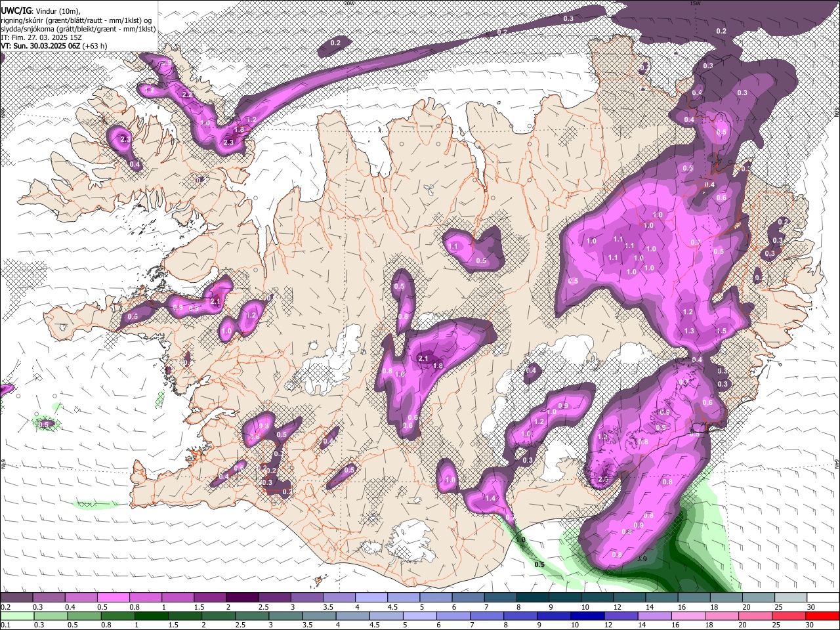Select the 1.4 value label on the south coast
Viewport: 840px width, 630px height.
(490, 499)
